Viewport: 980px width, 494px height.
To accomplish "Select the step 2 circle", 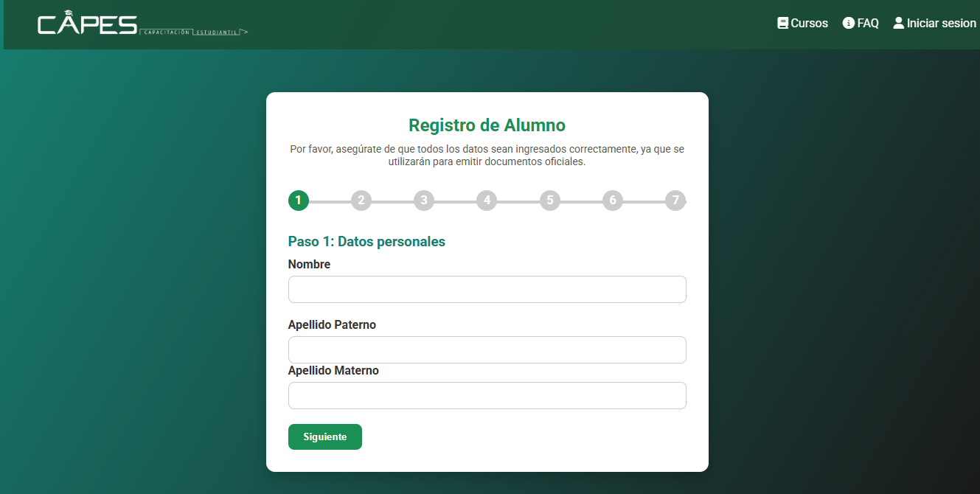I will tap(361, 200).
